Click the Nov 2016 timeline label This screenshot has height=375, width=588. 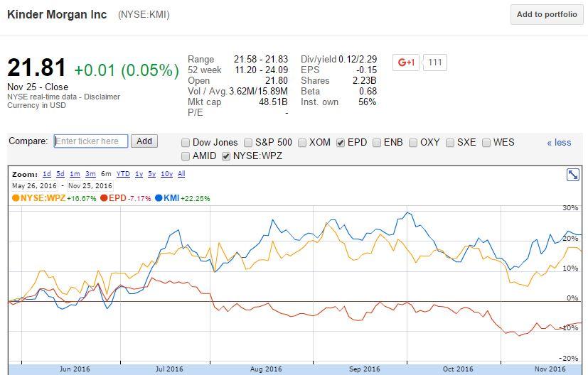pos(550,369)
